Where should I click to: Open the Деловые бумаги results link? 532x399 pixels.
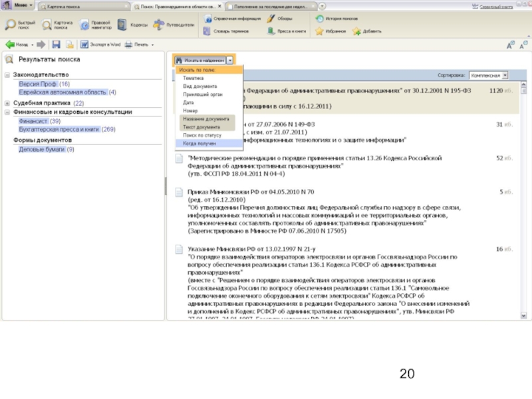(x=41, y=149)
